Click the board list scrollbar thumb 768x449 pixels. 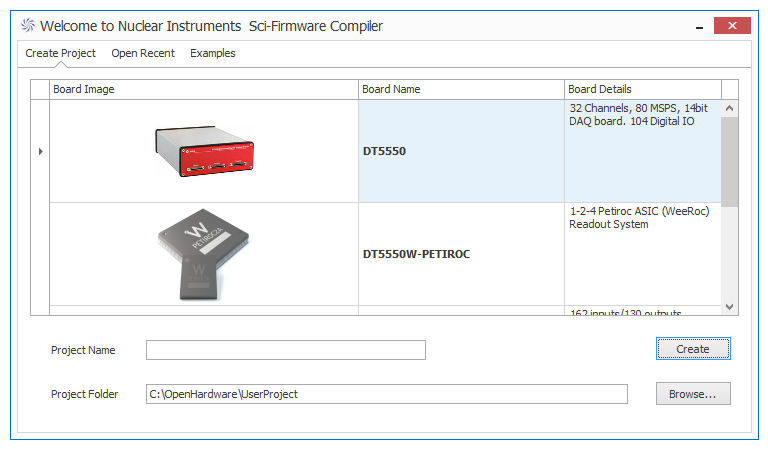(729, 162)
